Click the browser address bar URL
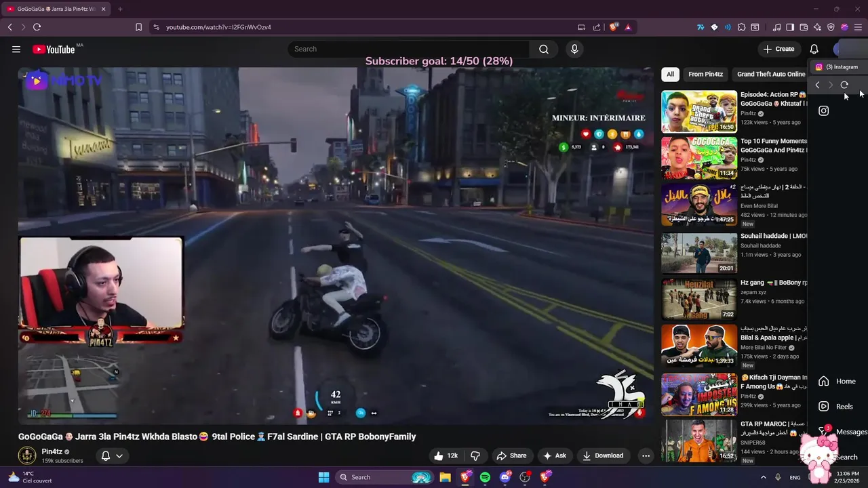The height and width of the screenshot is (488, 868). point(218,27)
